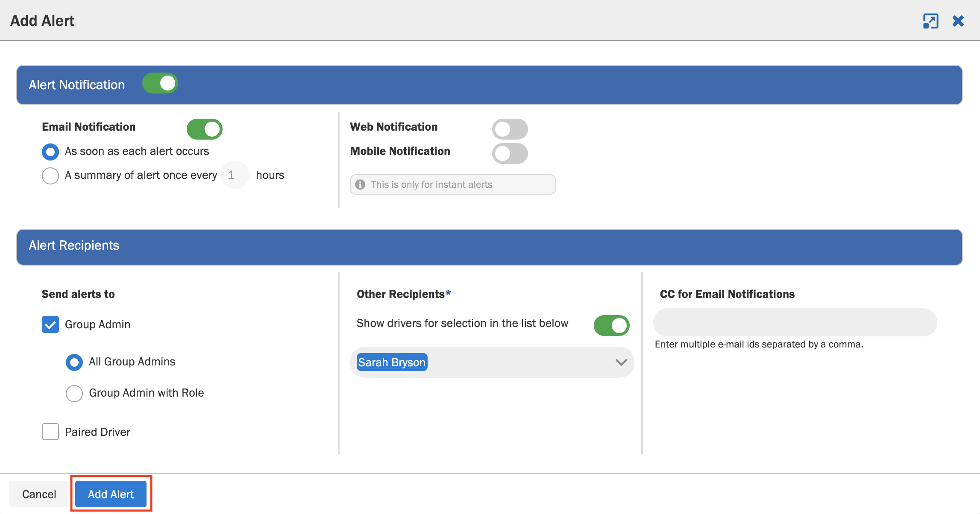Choose 'A summary of alert once every' option
The height and width of the screenshot is (514, 980).
point(50,175)
